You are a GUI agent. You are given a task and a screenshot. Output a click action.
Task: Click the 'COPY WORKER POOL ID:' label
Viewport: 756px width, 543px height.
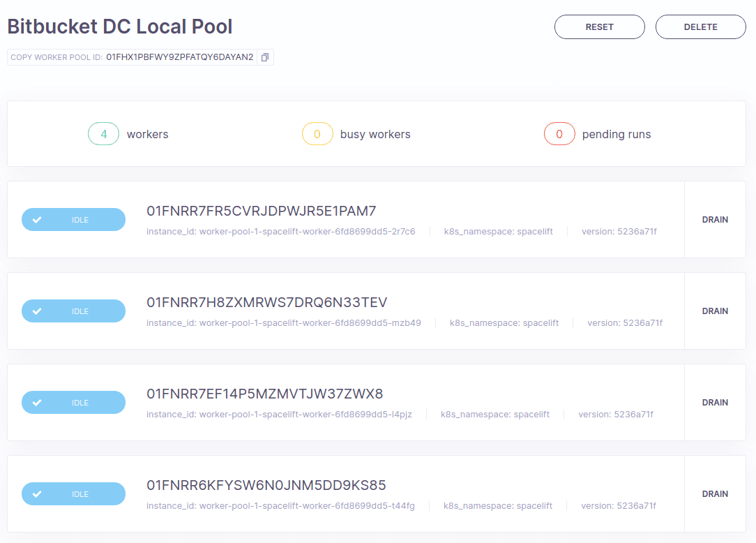pyautogui.click(x=56, y=57)
